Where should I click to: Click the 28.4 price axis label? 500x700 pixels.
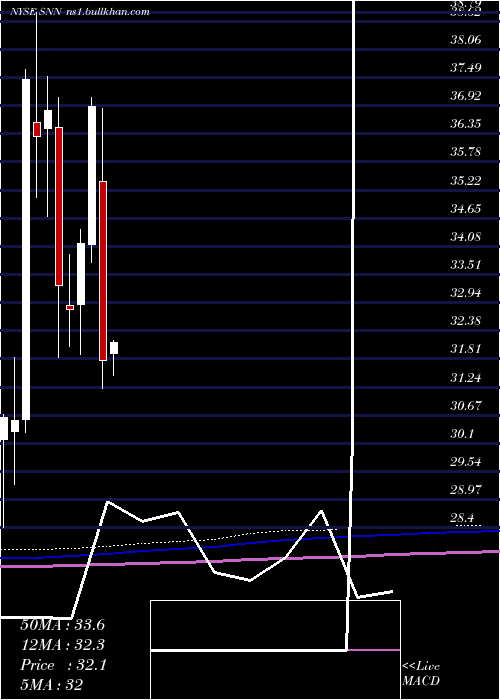[x=463, y=518]
